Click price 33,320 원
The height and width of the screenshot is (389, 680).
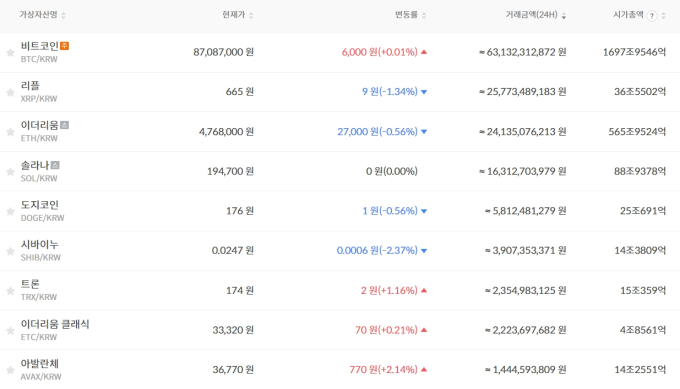[233, 330]
